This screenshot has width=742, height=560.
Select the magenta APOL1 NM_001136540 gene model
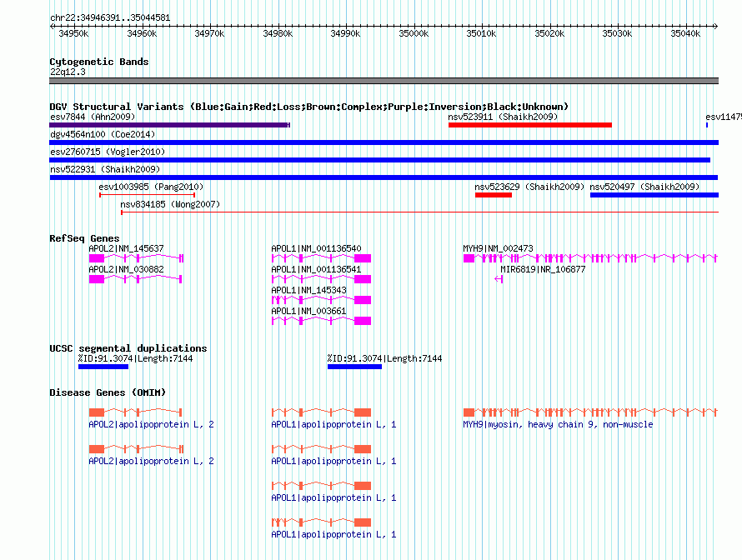coord(321,258)
